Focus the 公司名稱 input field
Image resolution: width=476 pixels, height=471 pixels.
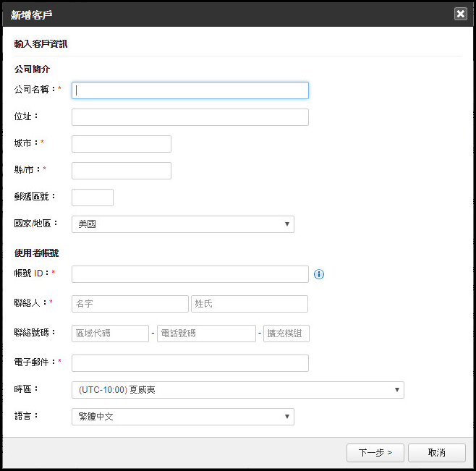tap(190, 90)
